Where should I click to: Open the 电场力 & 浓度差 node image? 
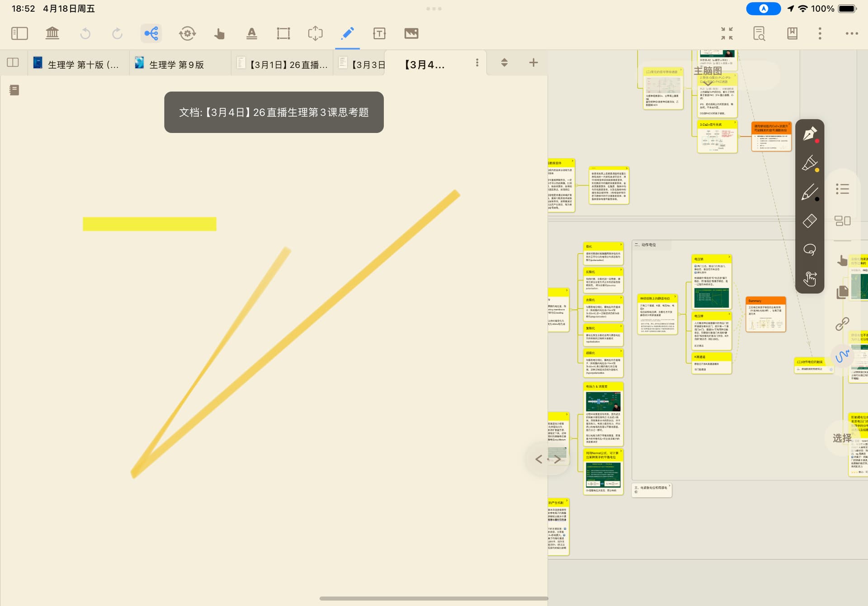pos(603,401)
